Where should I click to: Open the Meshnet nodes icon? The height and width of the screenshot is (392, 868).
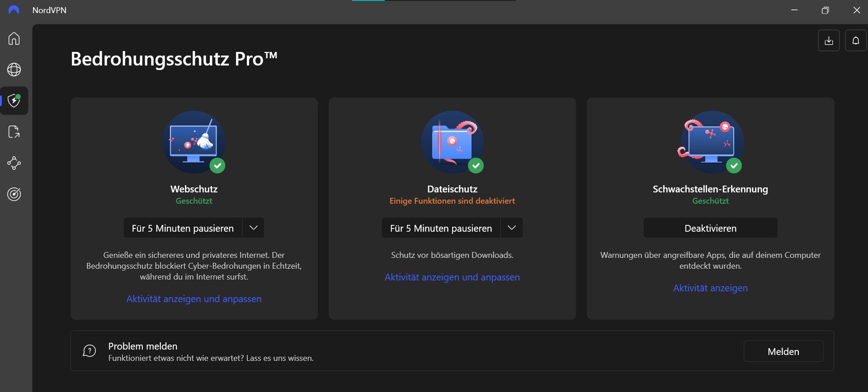click(14, 163)
